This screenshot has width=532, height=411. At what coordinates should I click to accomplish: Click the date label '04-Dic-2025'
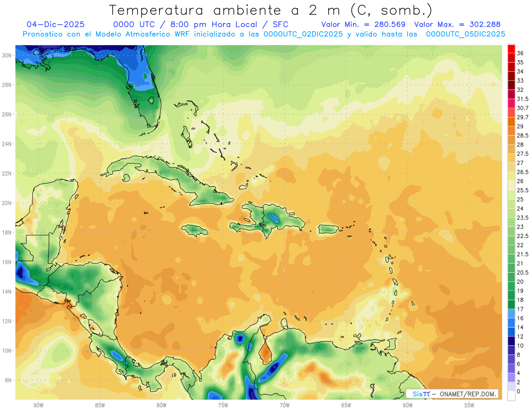(55, 24)
